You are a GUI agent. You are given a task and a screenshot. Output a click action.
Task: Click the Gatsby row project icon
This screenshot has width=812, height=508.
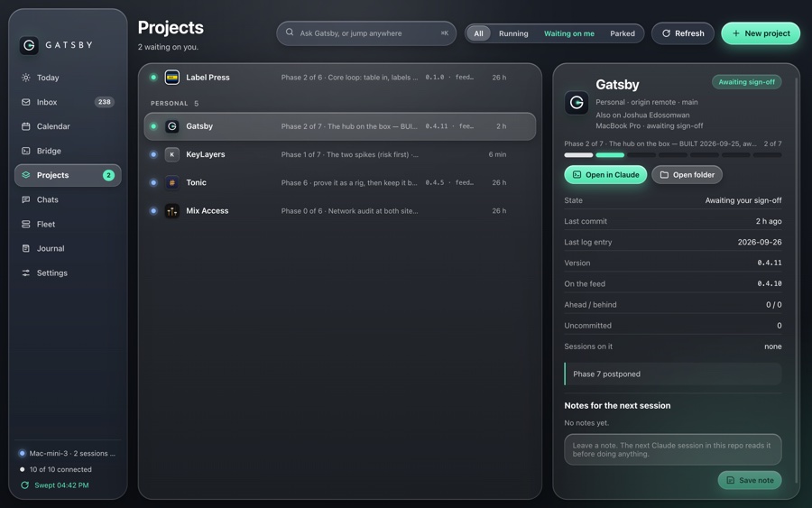[172, 126]
